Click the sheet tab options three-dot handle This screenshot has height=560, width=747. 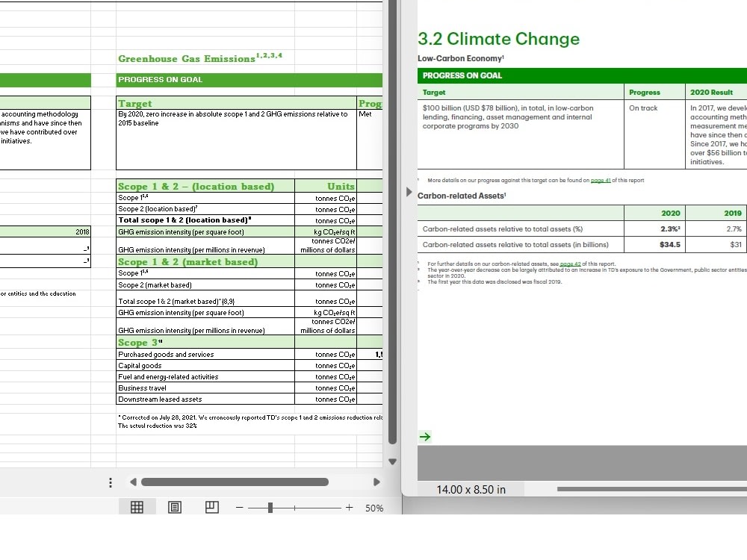pos(110,482)
